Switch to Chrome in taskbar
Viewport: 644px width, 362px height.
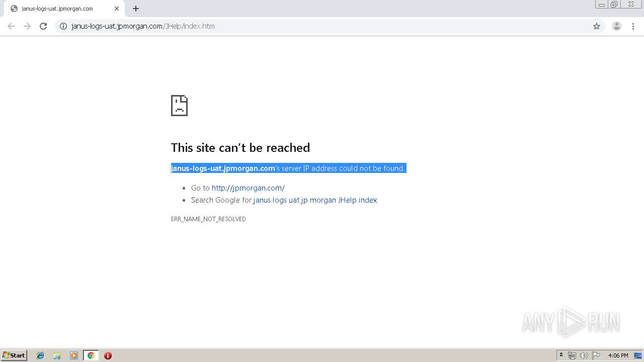click(x=91, y=355)
